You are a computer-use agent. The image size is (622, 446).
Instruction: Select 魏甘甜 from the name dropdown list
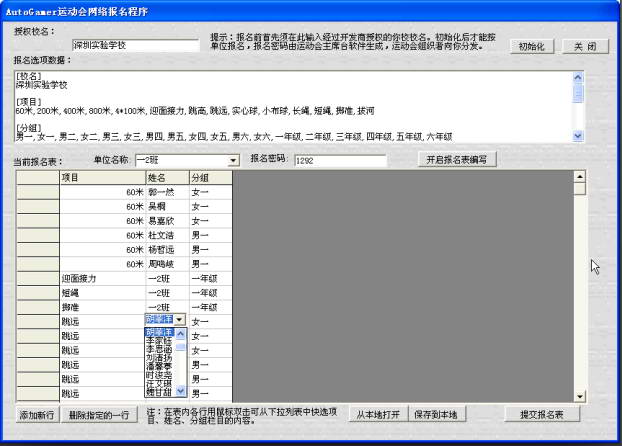tap(159, 392)
